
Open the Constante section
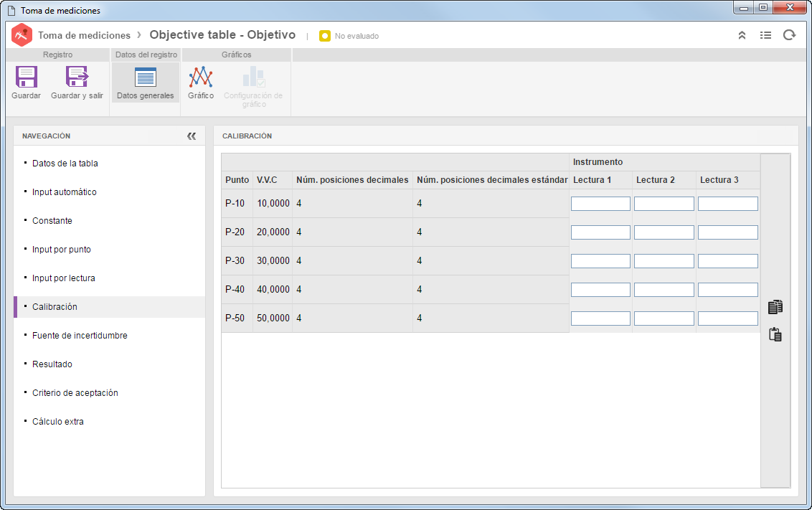click(x=52, y=220)
